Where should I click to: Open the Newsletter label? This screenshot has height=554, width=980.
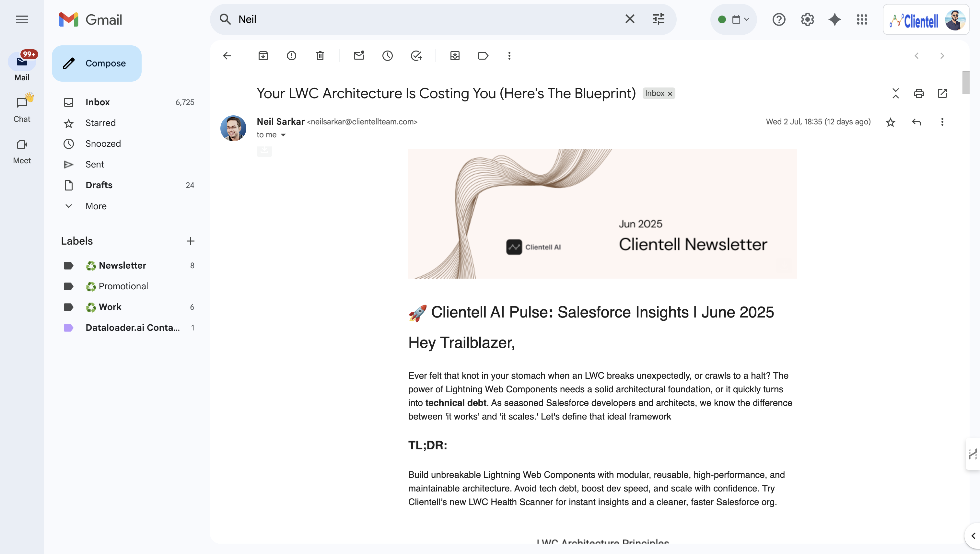(127, 266)
